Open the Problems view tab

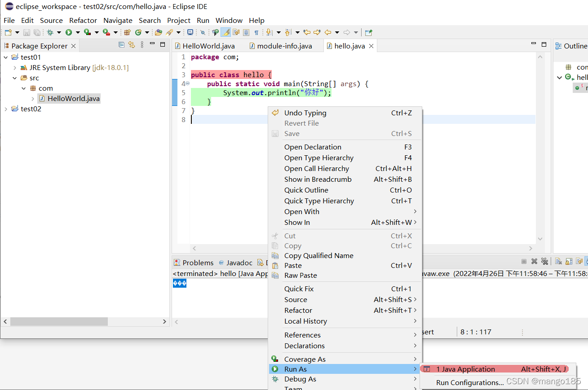click(194, 263)
